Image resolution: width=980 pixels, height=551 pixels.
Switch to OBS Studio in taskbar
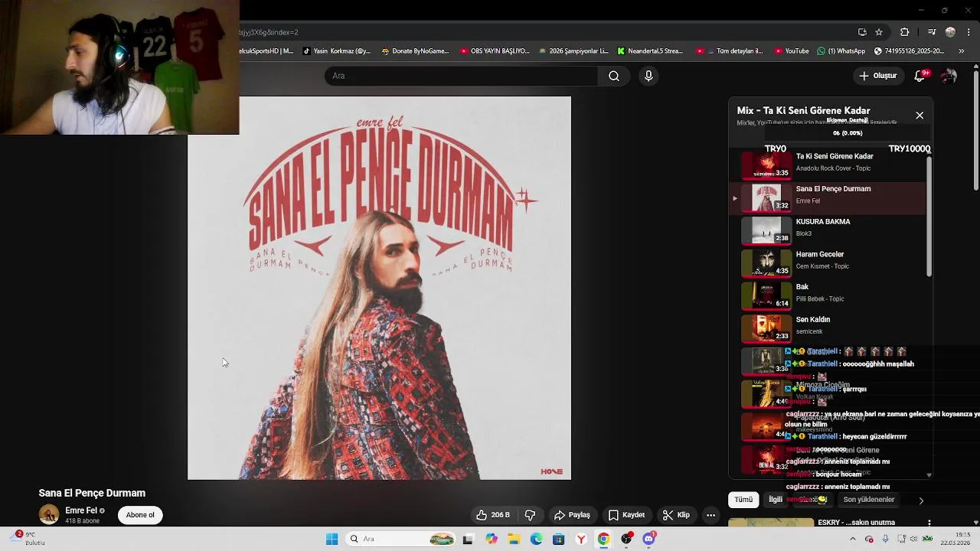click(626, 540)
